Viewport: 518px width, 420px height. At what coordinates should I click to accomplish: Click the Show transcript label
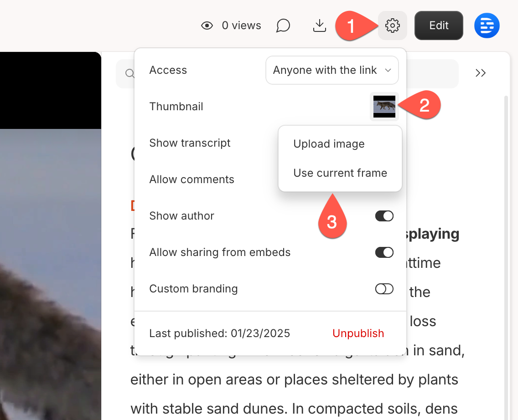tap(190, 143)
